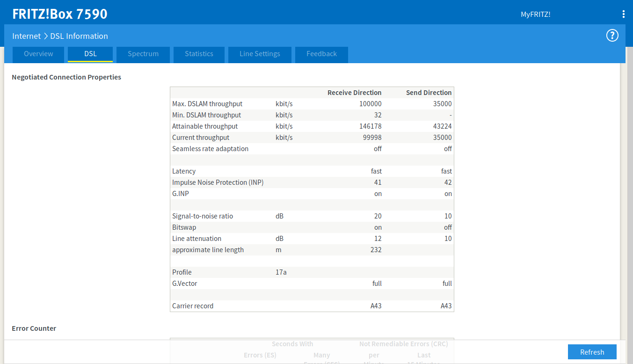Open the Line Settings tab
The height and width of the screenshot is (364, 633).
point(260,54)
